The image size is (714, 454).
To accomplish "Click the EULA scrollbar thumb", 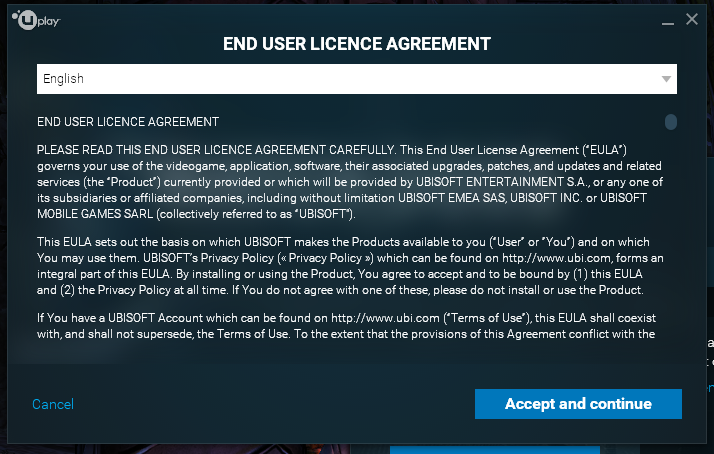I will tap(670, 122).
